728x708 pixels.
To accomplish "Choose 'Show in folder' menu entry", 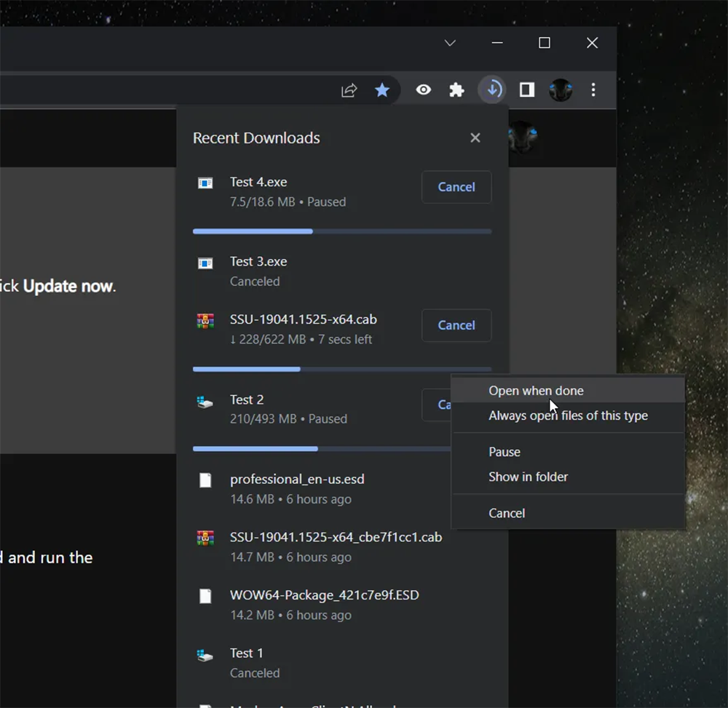I will [528, 477].
